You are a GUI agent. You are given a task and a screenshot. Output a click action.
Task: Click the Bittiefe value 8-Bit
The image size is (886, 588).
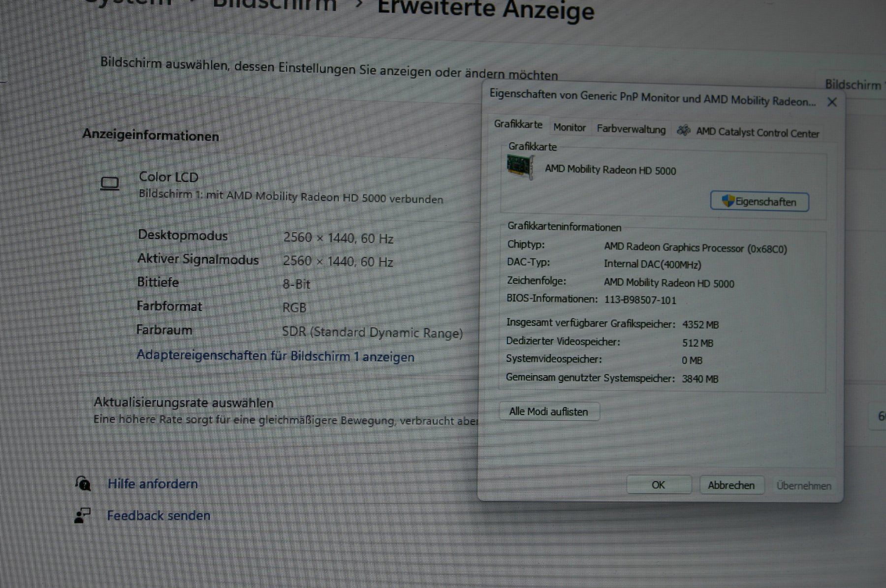coord(296,284)
